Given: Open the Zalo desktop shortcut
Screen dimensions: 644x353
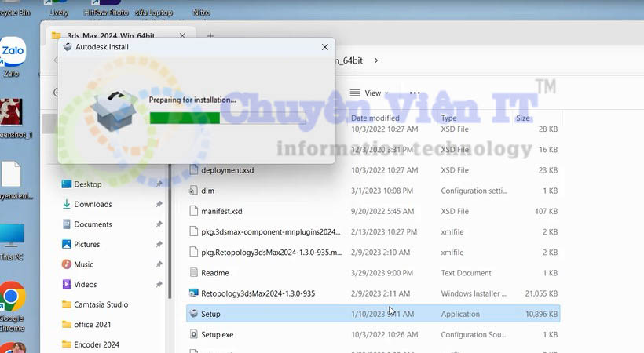Looking at the screenshot, I should pyautogui.click(x=13, y=57).
